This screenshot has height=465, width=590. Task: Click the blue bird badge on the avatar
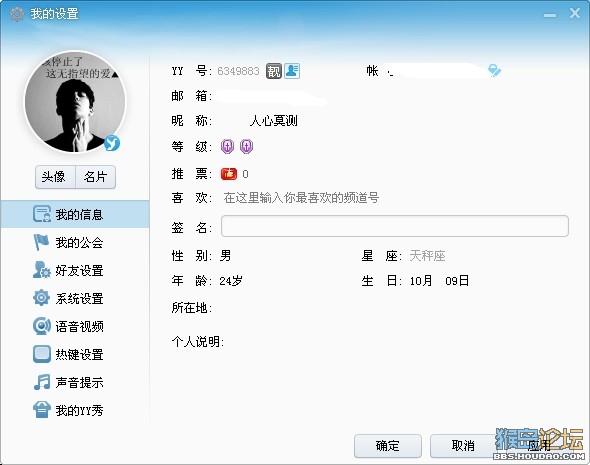pyautogui.click(x=112, y=143)
